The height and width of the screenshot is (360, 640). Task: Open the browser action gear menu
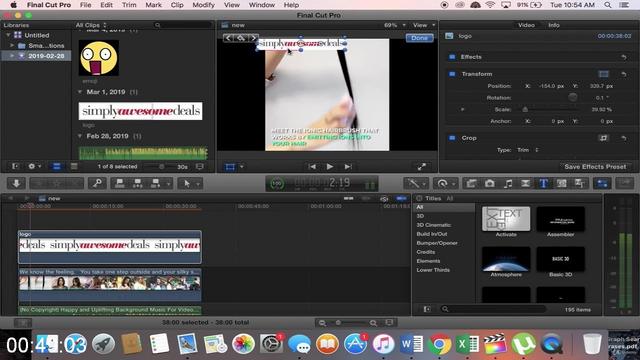point(34,167)
